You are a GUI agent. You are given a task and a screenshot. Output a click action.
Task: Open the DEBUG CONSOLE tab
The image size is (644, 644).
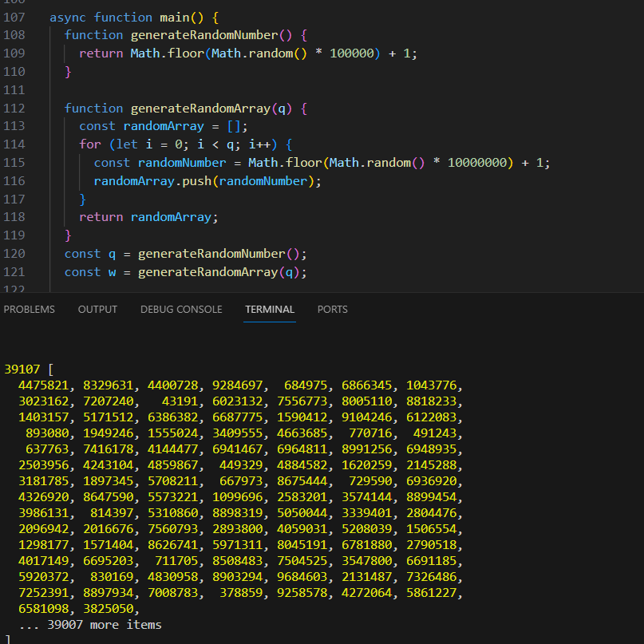click(x=181, y=310)
